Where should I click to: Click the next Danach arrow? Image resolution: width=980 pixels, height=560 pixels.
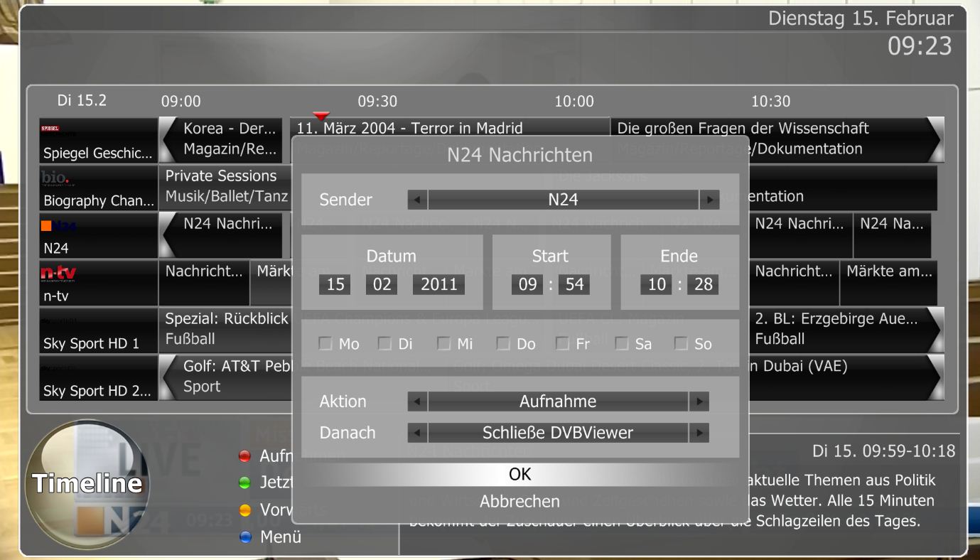699,432
